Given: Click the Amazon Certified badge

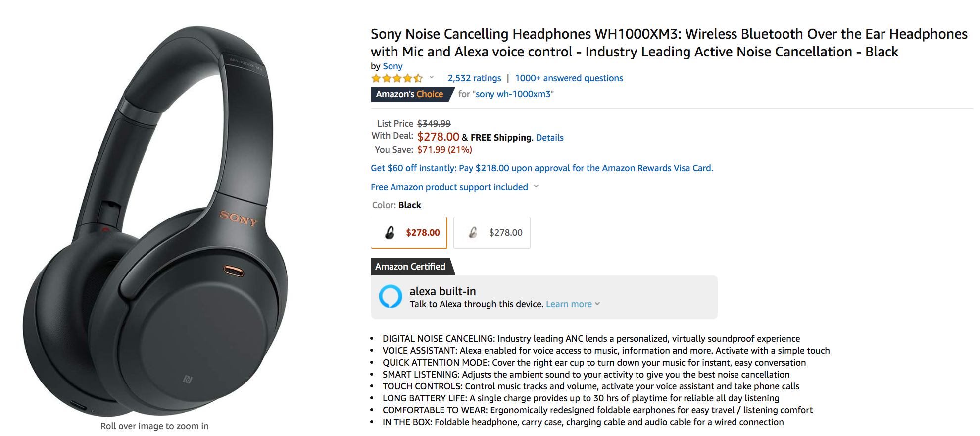Looking at the screenshot, I should coord(410,267).
